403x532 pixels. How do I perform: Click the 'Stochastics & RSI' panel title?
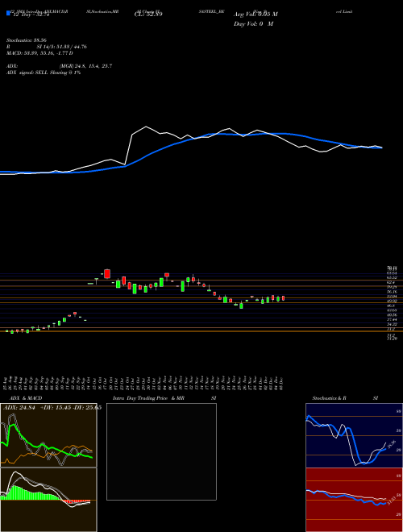[345, 398]
